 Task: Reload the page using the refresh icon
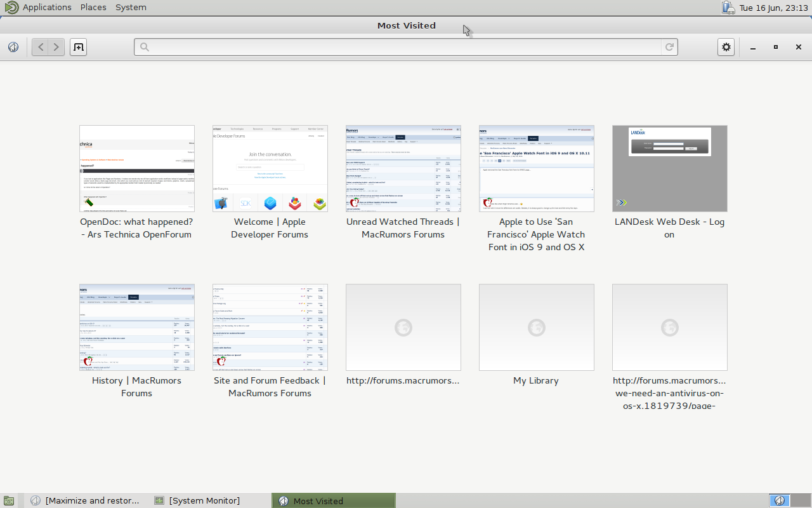[669, 47]
